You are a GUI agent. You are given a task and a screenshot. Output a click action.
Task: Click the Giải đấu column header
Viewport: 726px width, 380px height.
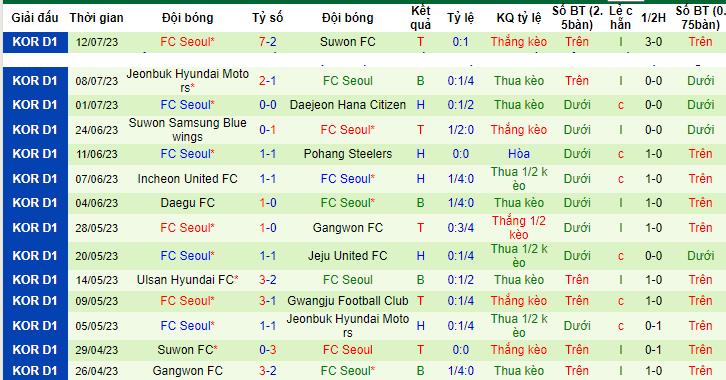[35, 18]
